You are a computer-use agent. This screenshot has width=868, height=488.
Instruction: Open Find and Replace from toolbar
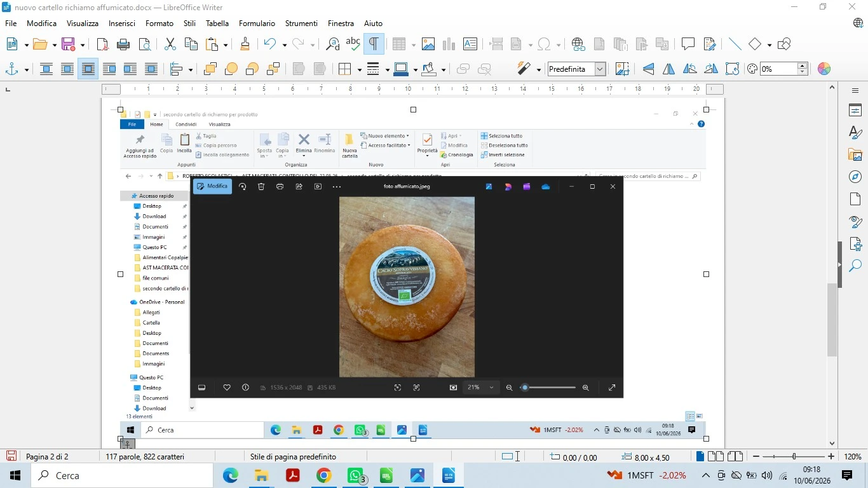(x=332, y=44)
